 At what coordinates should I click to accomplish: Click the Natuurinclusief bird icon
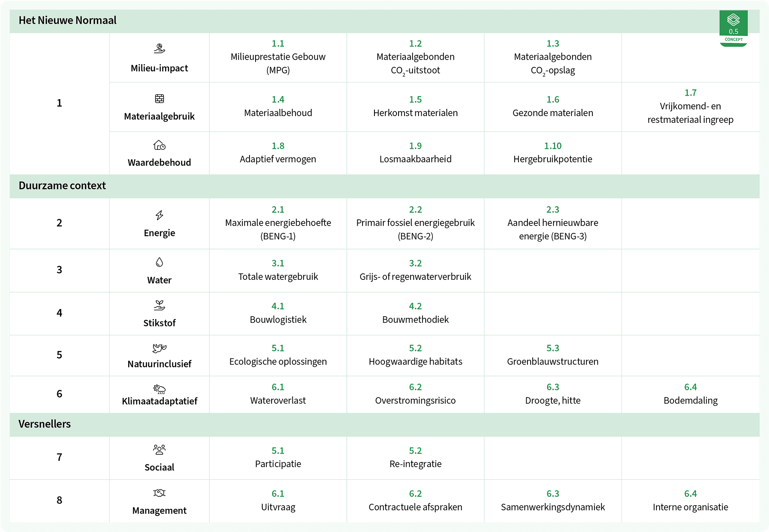tap(159, 348)
